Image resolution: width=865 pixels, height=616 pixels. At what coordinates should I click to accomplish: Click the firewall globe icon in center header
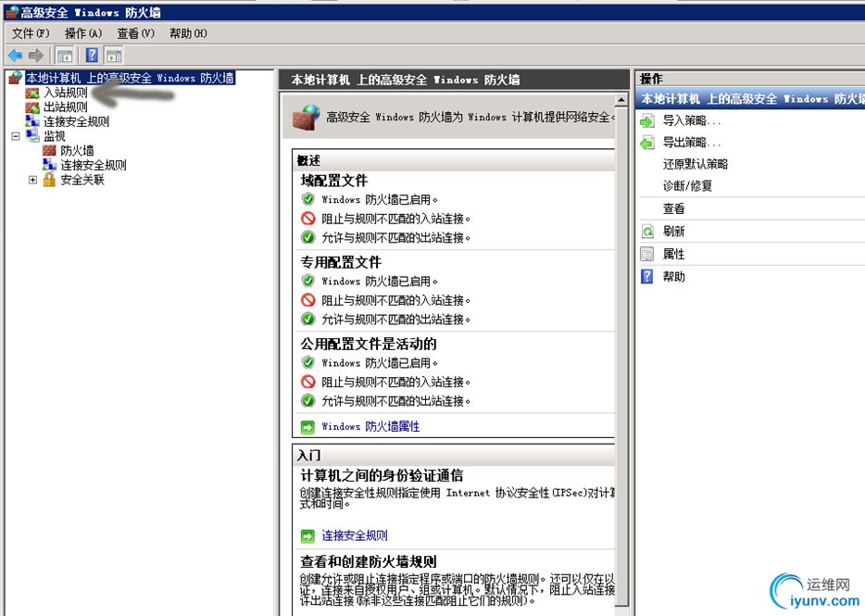coord(307,117)
